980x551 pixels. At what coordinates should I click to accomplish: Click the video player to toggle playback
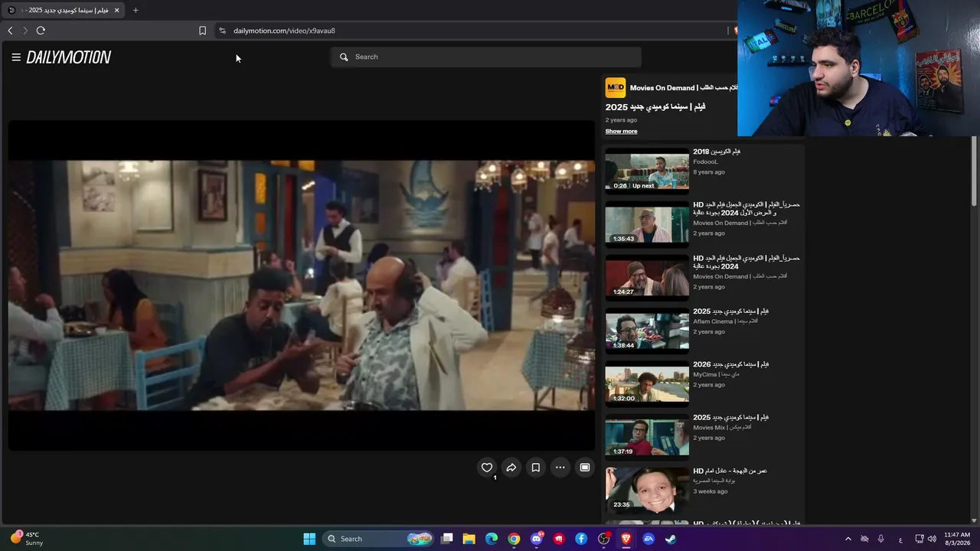point(302,285)
